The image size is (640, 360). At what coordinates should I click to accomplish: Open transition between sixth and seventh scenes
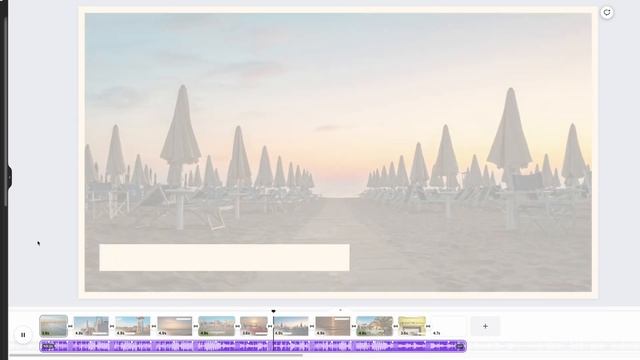(x=270, y=326)
